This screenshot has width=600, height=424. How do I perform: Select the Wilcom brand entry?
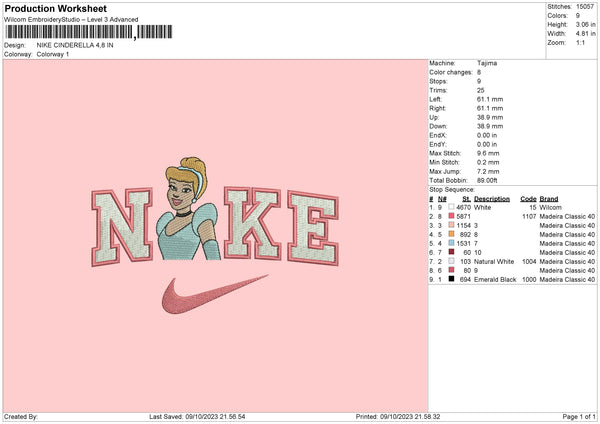pyautogui.click(x=550, y=207)
